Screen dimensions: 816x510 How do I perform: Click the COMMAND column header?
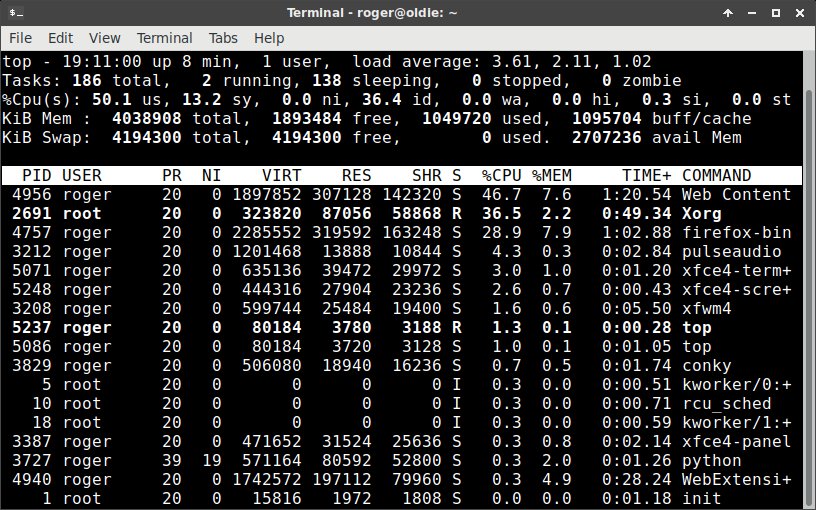coord(717,175)
